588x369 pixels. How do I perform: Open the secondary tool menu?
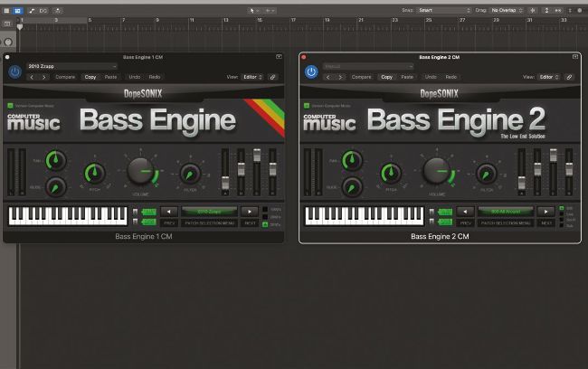pos(270,11)
